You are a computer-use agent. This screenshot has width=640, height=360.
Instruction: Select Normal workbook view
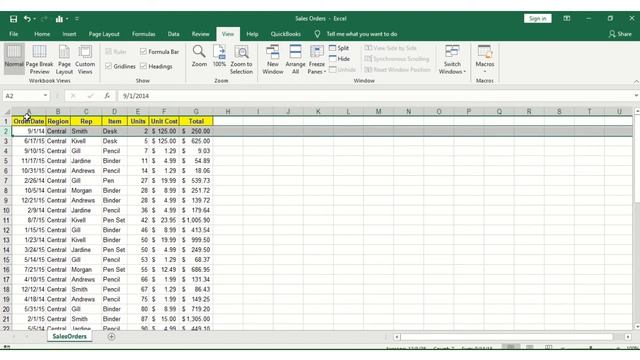click(14, 59)
